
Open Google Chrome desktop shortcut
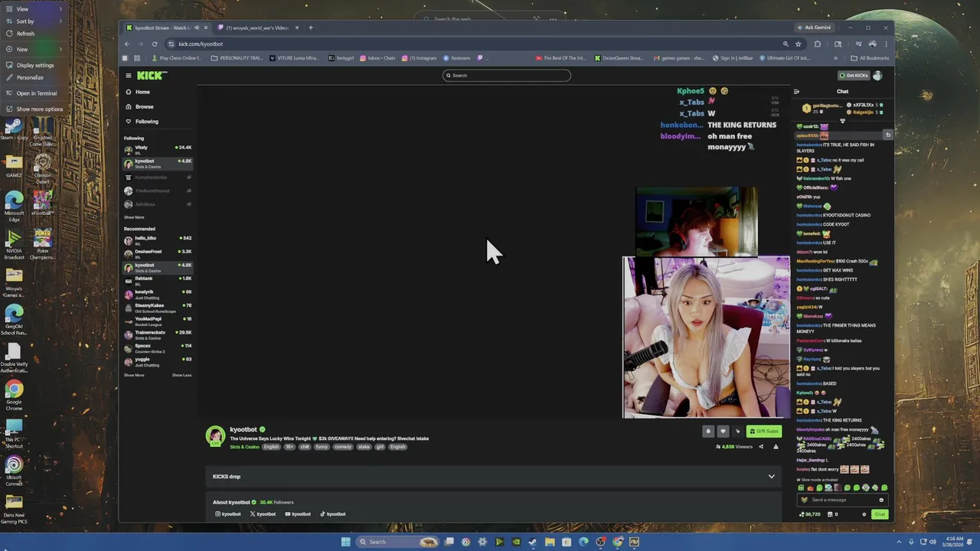pos(14,395)
